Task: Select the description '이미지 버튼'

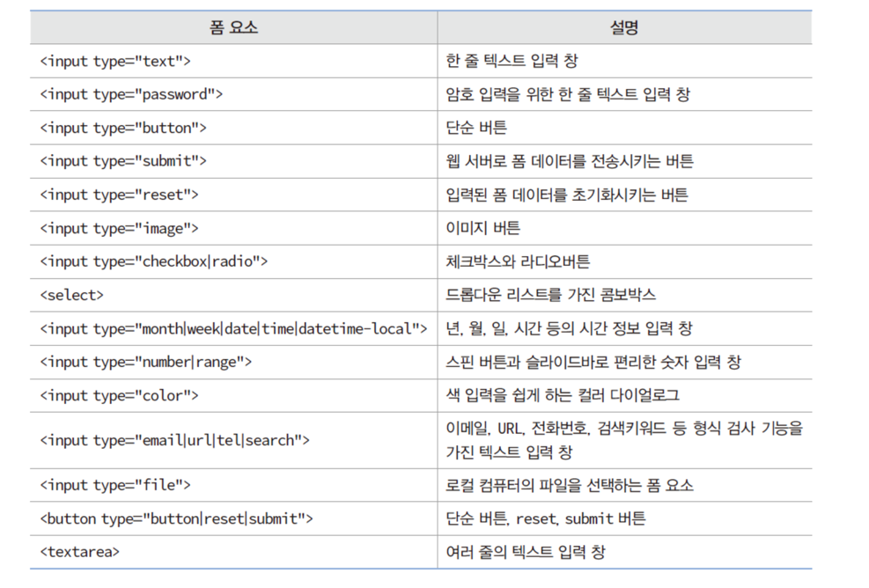Action: (482, 228)
